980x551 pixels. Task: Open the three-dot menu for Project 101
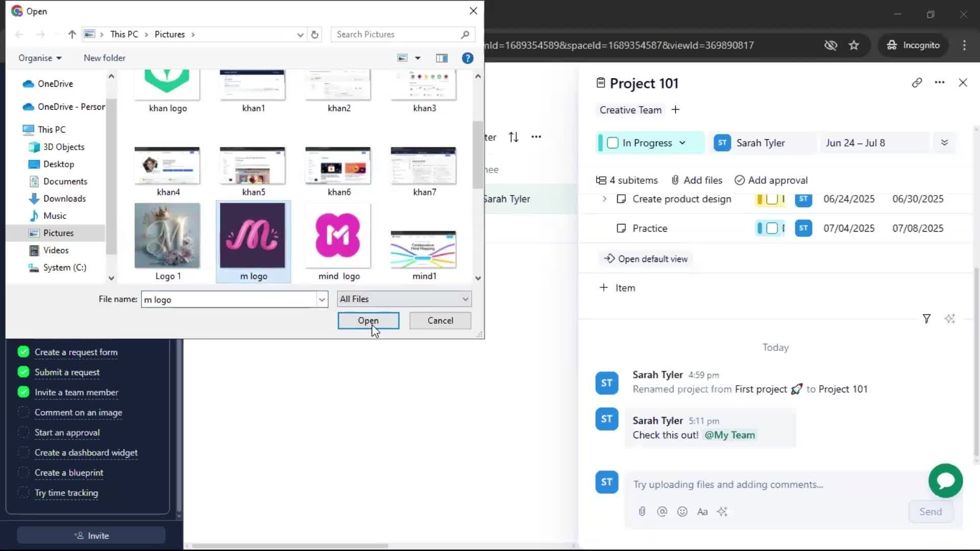click(939, 83)
